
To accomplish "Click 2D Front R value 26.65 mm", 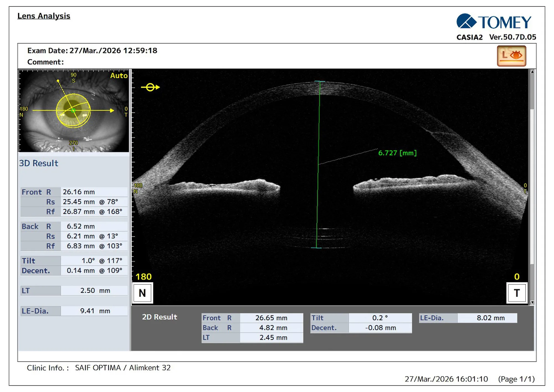I will [x=271, y=318].
